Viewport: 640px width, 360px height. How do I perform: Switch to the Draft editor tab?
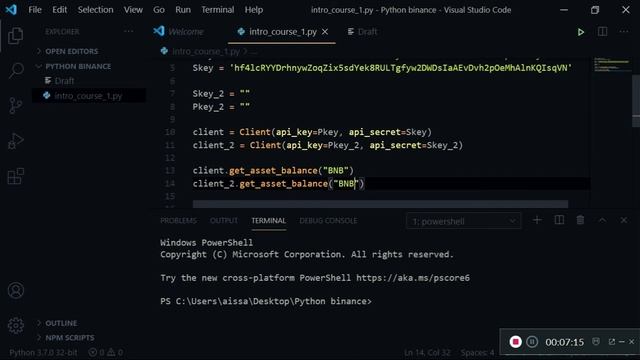362,31
